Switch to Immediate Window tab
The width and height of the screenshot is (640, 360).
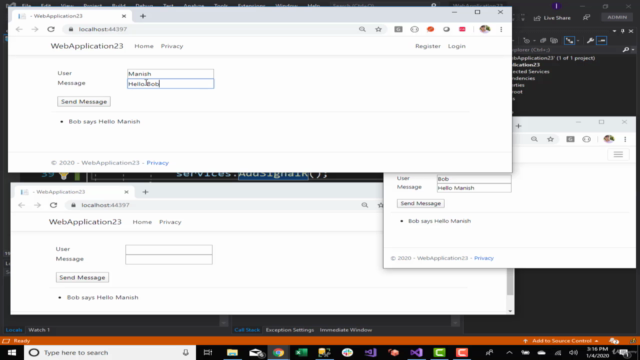346,330
